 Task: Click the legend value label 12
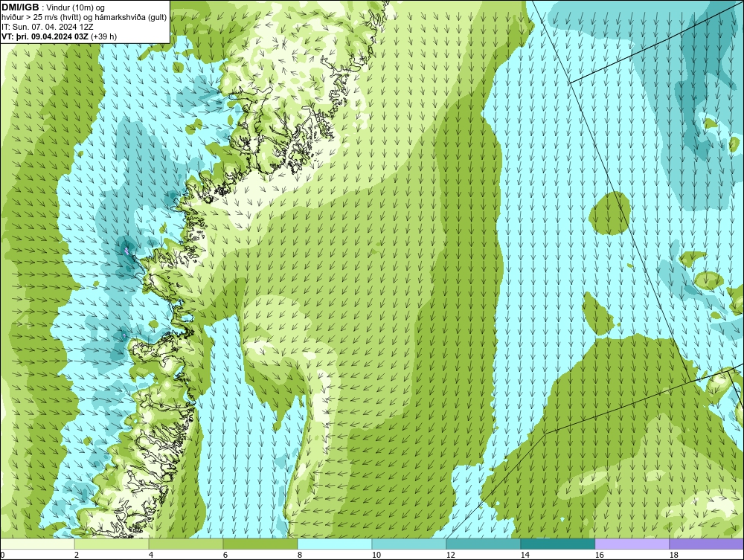(451, 555)
